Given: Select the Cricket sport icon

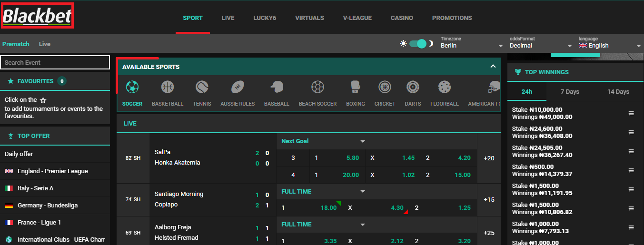Looking at the screenshot, I should pos(385,87).
